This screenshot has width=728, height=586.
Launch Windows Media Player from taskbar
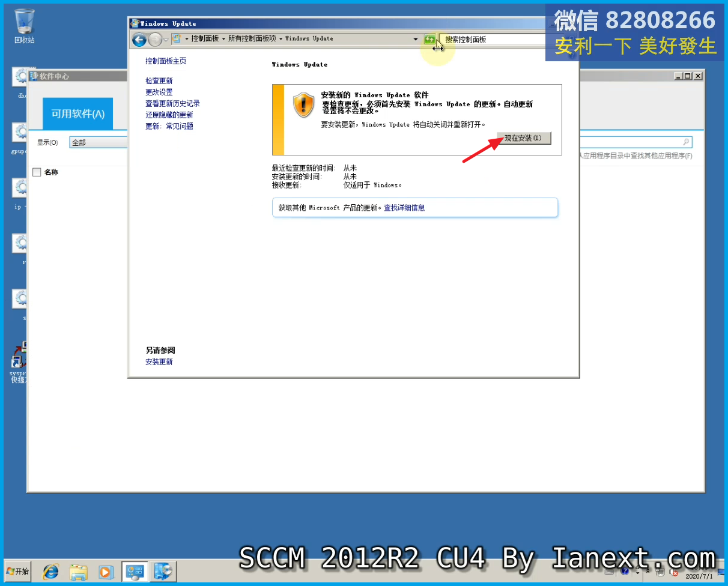pyautogui.click(x=106, y=572)
